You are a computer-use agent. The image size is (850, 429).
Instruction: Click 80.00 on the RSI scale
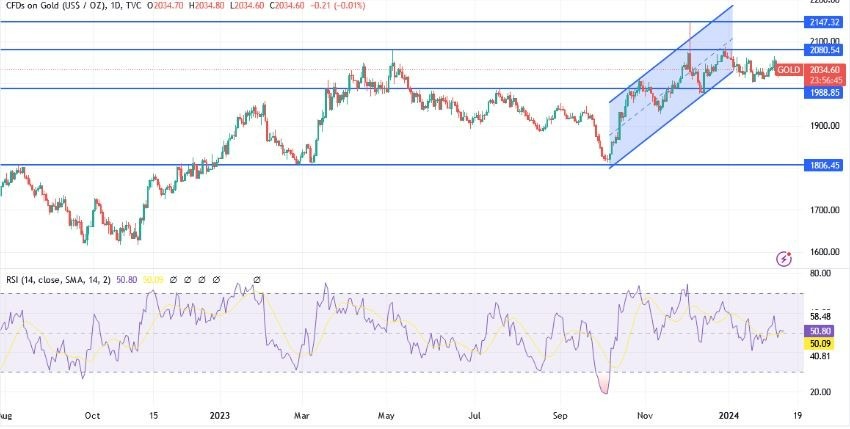[822, 273]
